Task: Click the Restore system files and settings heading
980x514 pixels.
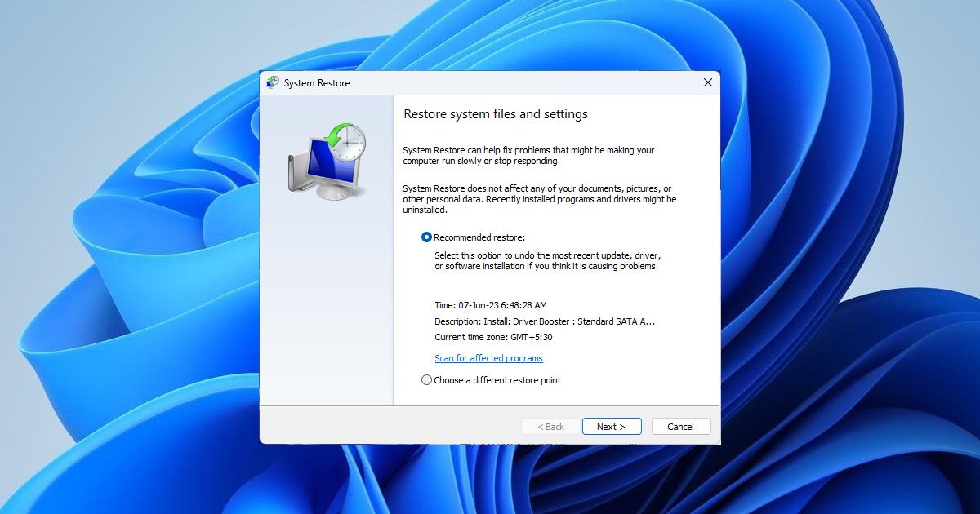Action: click(496, 114)
